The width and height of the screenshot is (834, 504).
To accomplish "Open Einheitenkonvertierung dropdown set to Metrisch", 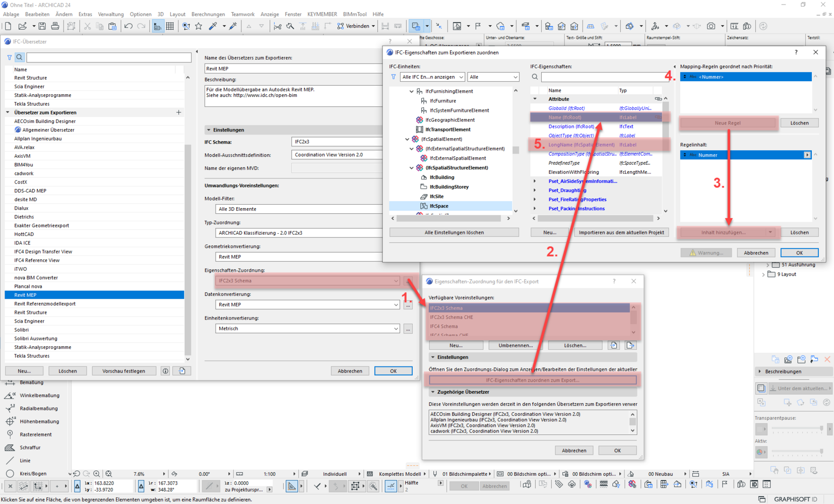I will click(x=308, y=329).
